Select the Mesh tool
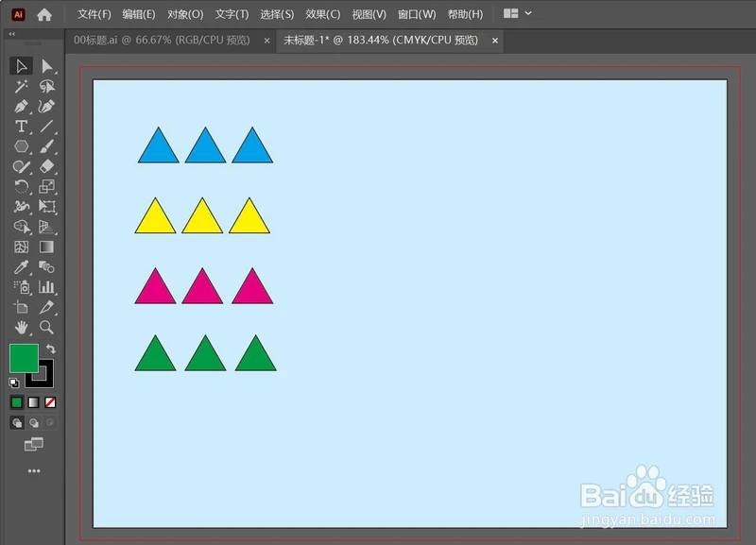756x545 pixels. click(21, 247)
